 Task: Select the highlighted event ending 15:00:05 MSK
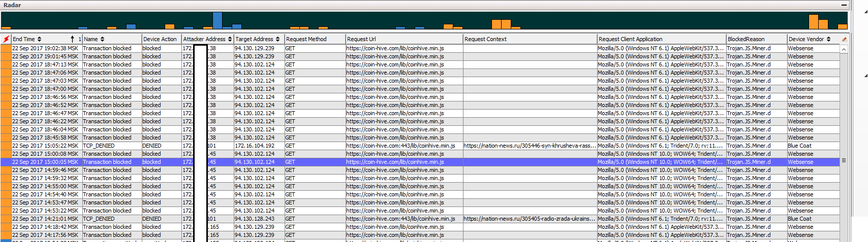[420, 162]
